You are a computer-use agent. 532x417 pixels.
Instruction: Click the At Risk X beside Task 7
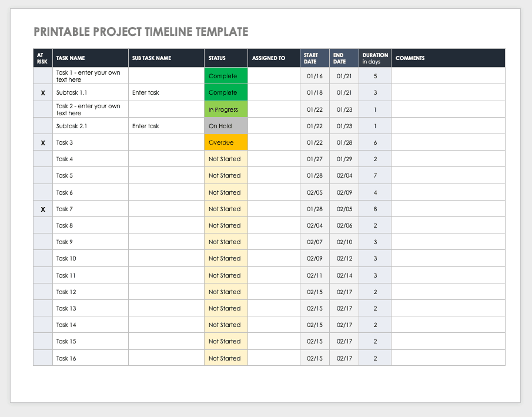tap(43, 209)
